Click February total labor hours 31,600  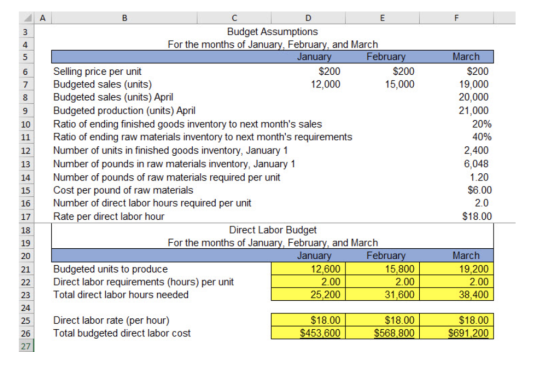click(382, 295)
